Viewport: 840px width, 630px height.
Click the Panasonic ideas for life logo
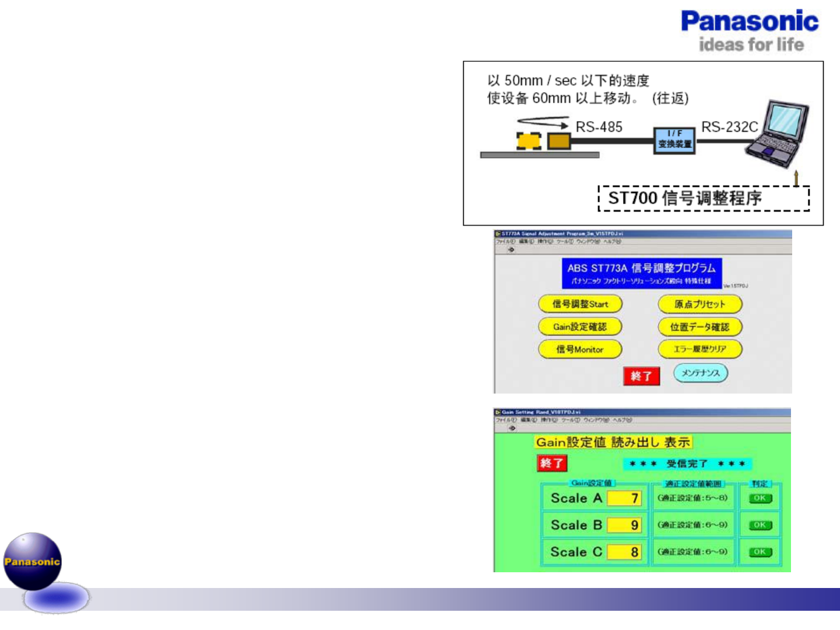click(x=750, y=32)
